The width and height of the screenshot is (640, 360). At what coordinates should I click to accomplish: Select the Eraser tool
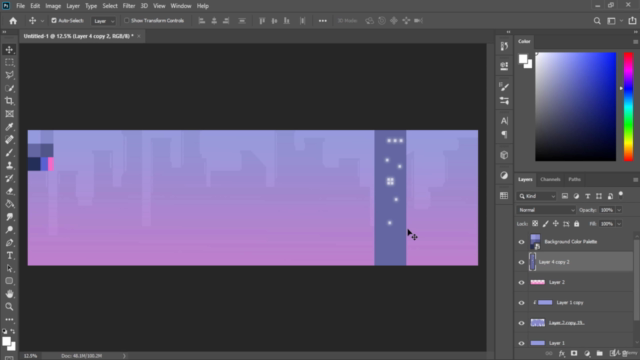click(x=9, y=191)
